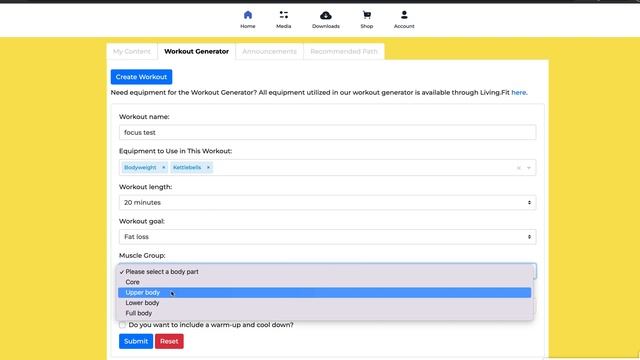Choose 'Please select a body part' option
Screen dimensions: 640x360
pos(324,271)
